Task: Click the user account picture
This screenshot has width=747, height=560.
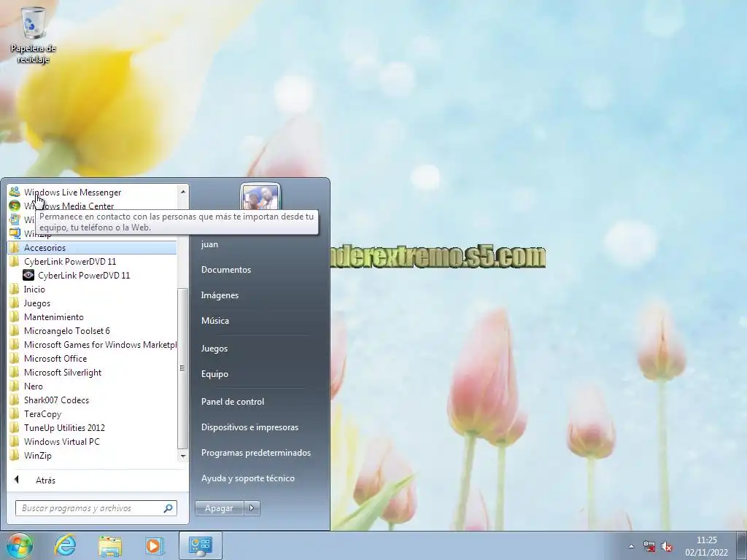Action: [x=260, y=197]
